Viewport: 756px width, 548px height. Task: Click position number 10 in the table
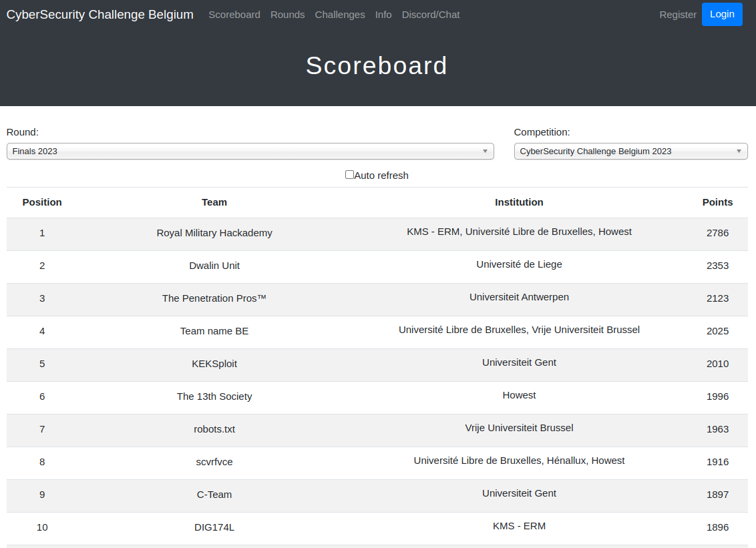pos(42,528)
